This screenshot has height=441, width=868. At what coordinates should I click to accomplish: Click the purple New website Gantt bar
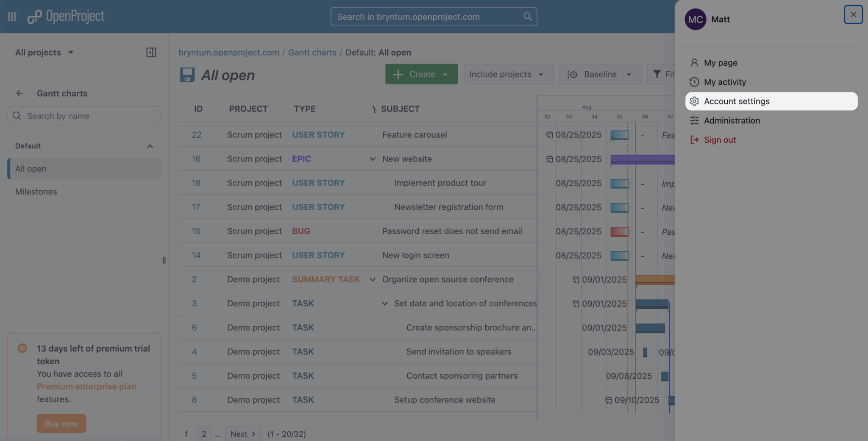[x=642, y=159]
